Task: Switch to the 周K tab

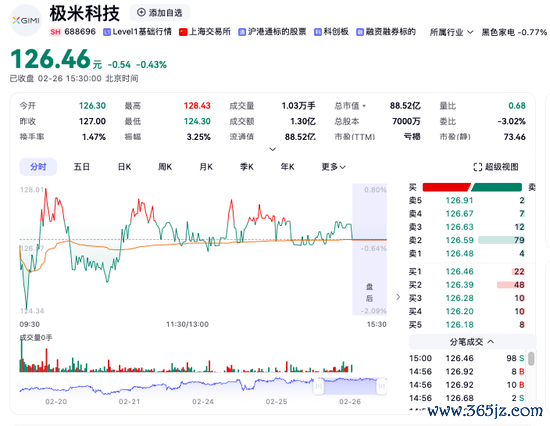Action: pyautogui.click(x=165, y=167)
